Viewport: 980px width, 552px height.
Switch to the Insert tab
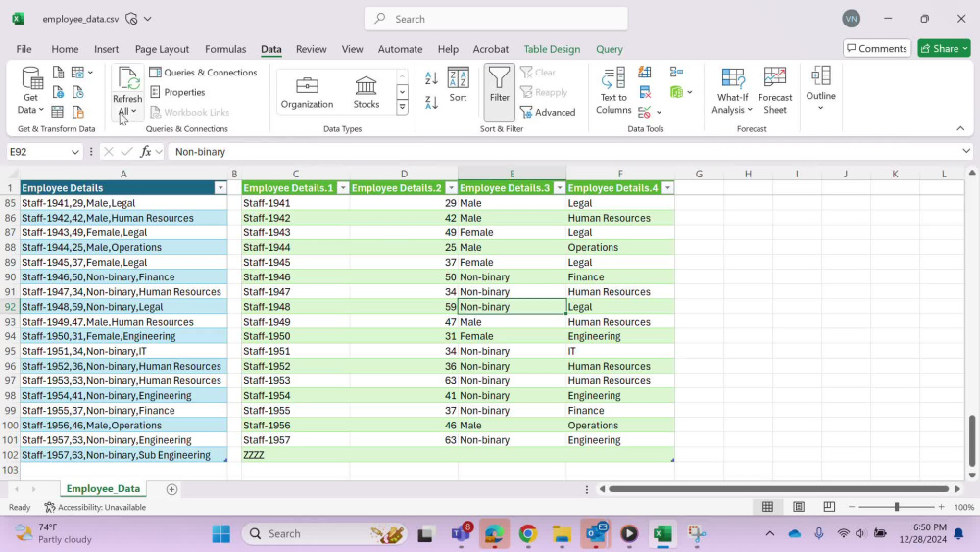(106, 49)
